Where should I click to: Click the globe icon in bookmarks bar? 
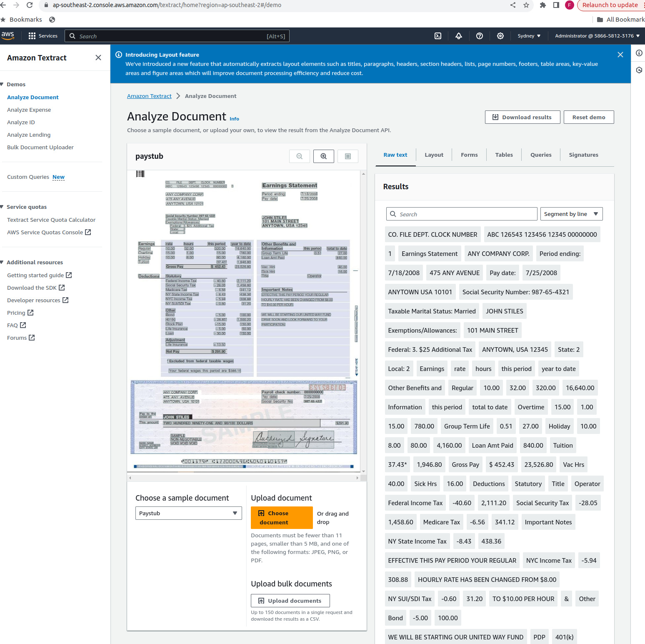point(52,20)
